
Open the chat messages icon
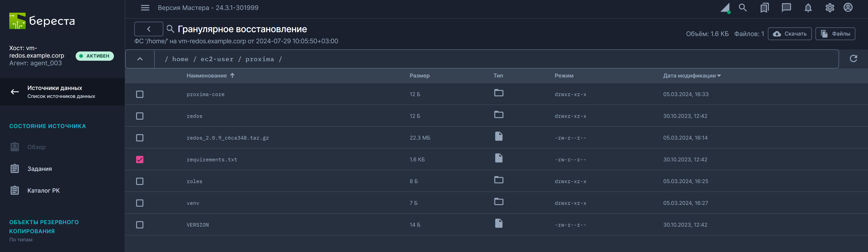coord(786,8)
